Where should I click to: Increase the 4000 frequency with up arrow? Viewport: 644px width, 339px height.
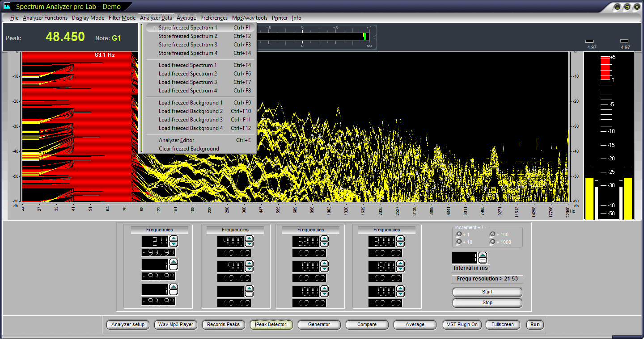point(250,239)
